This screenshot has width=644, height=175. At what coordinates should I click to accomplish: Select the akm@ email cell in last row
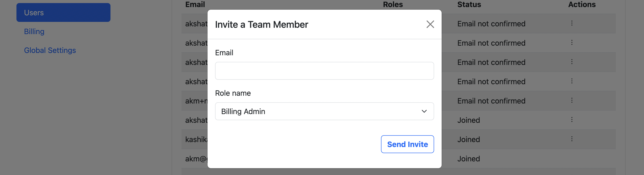click(196, 159)
